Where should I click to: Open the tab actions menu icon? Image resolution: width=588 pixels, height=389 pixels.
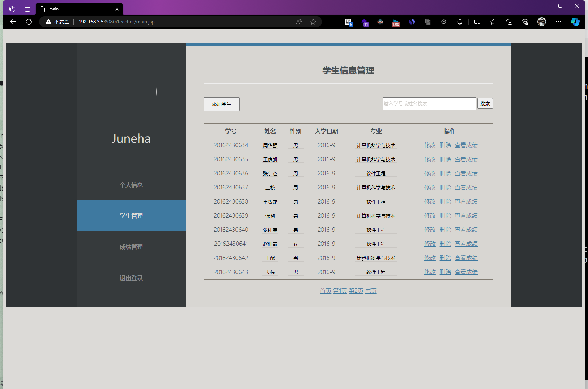27,9
